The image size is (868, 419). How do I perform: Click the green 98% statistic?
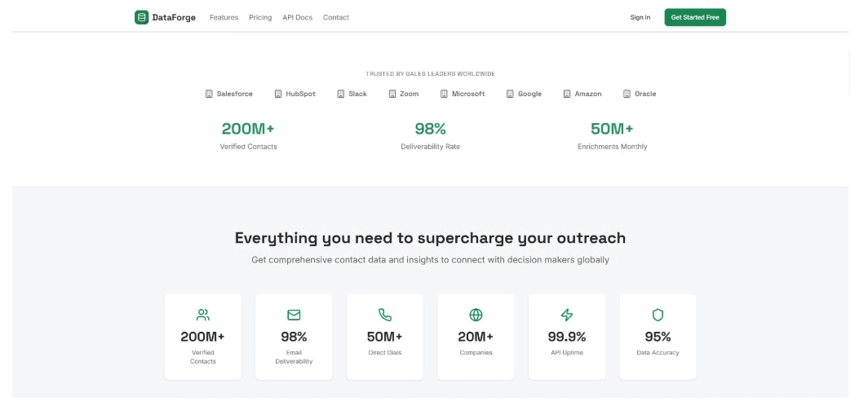pos(431,129)
